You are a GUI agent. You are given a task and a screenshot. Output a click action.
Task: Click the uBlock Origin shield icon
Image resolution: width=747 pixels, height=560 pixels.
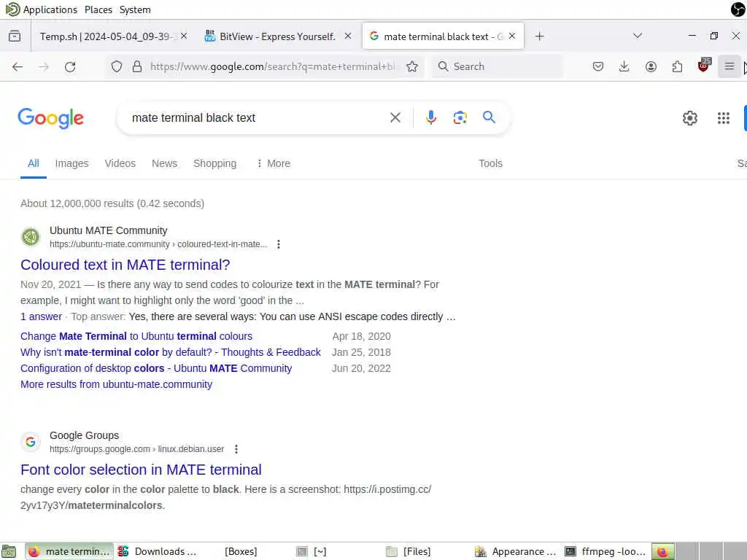click(x=704, y=66)
